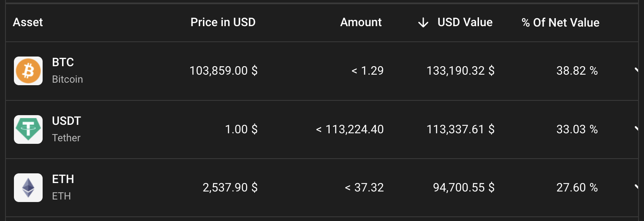Sort by Price in USD header
644x221 pixels.
[x=223, y=22]
